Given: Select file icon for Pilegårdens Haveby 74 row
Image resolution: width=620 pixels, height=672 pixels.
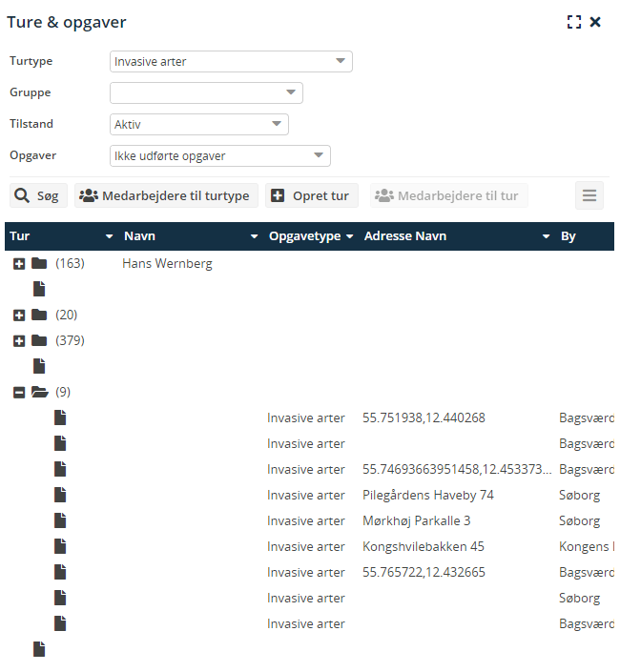Looking at the screenshot, I should pyautogui.click(x=60, y=495).
